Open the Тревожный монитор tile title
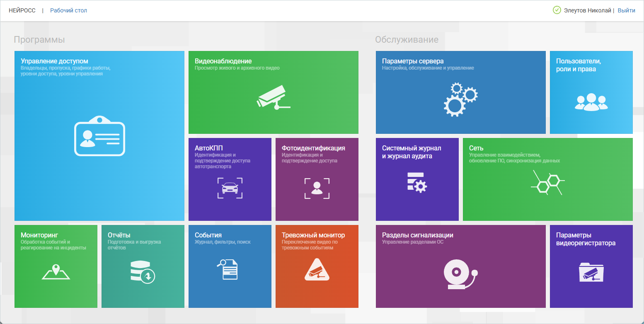644x324 pixels. (313, 235)
